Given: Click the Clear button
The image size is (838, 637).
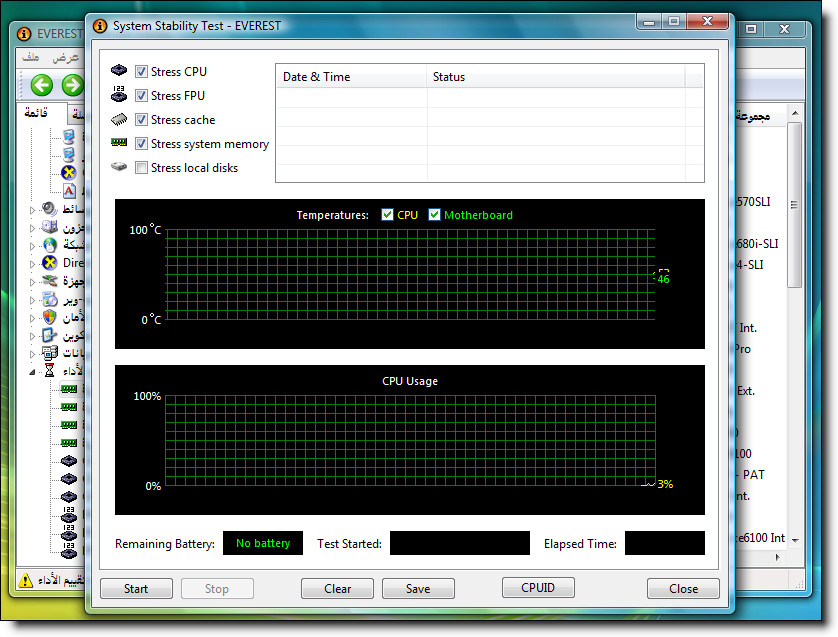Looking at the screenshot, I should [x=337, y=588].
